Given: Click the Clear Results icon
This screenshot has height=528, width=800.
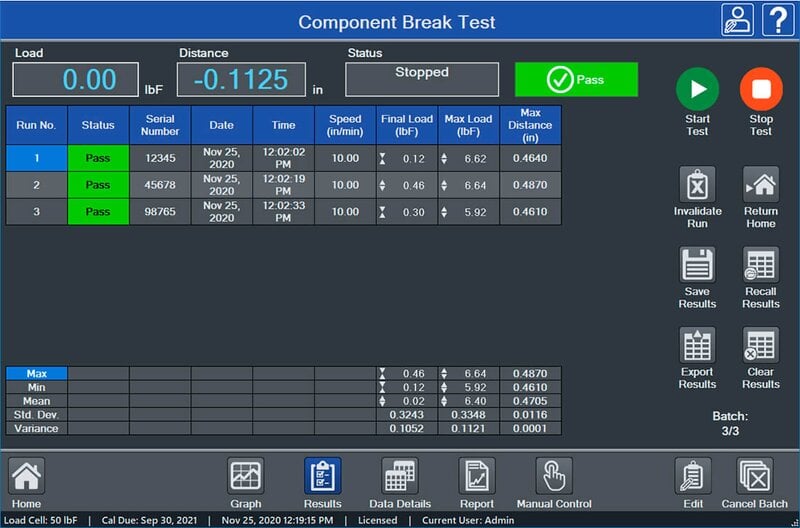Looking at the screenshot, I should coord(761,345).
